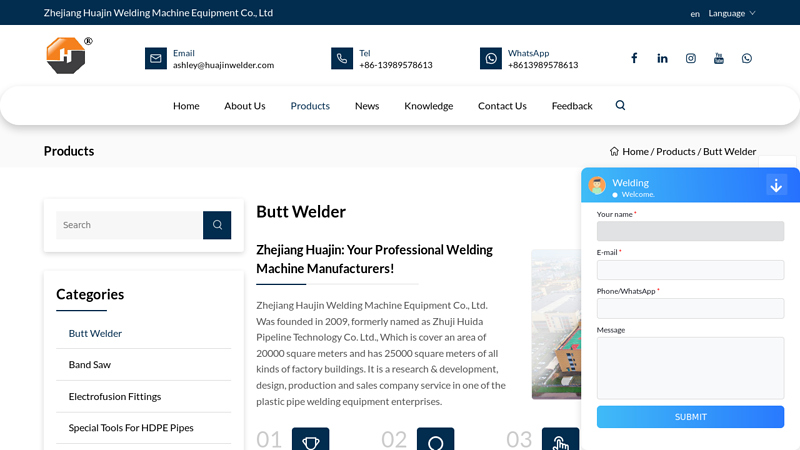The image size is (800, 450).
Task: Click the WhatsApp icon in contact header
Action: pos(491,58)
